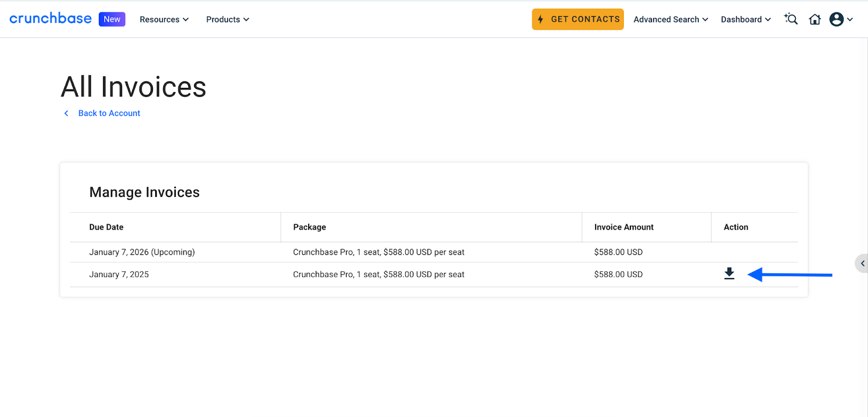Follow the Back to Account link

(109, 113)
